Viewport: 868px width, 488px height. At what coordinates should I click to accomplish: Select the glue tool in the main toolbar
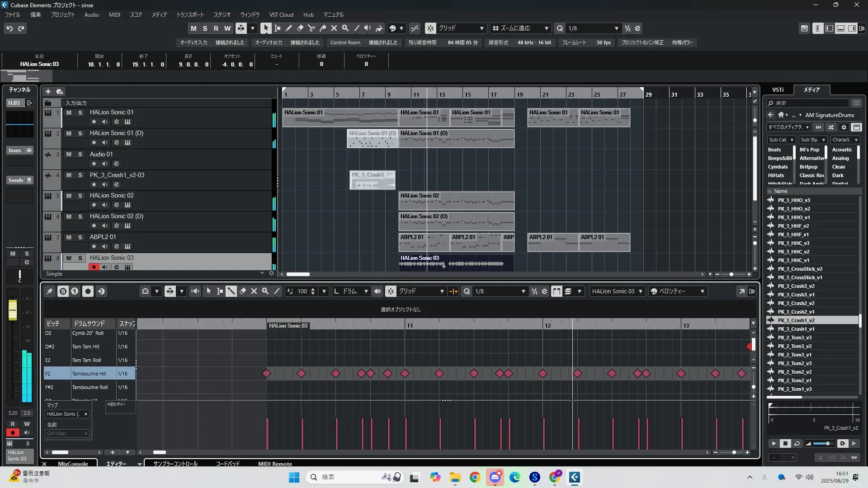(x=323, y=28)
